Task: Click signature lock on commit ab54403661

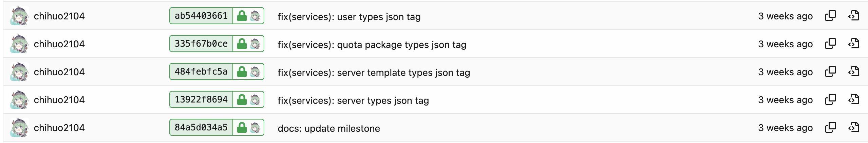Action: tap(242, 16)
